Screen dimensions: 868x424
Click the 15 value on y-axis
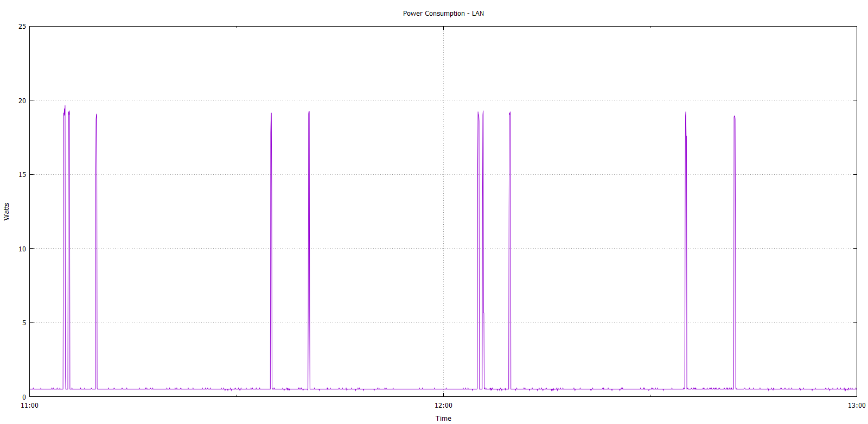pyautogui.click(x=22, y=175)
